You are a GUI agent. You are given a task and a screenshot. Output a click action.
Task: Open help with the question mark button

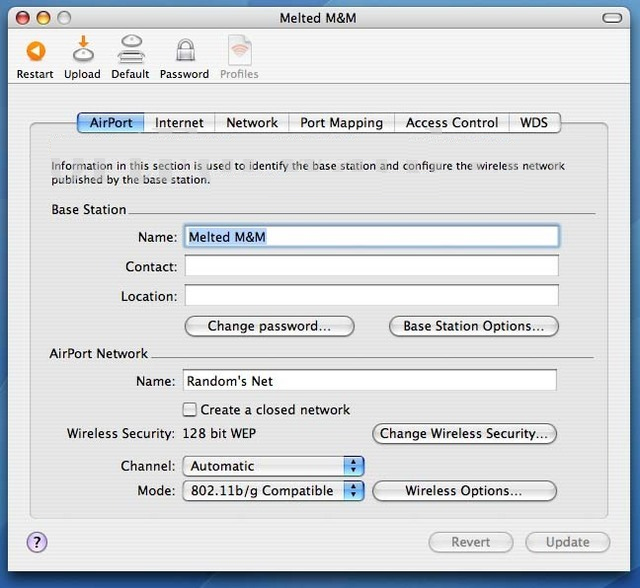37,542
